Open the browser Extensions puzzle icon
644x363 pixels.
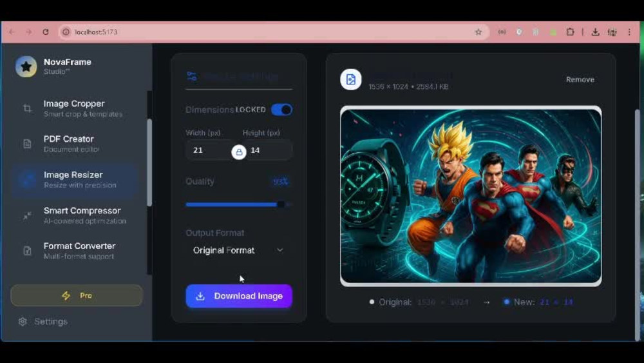pos(570,32)
